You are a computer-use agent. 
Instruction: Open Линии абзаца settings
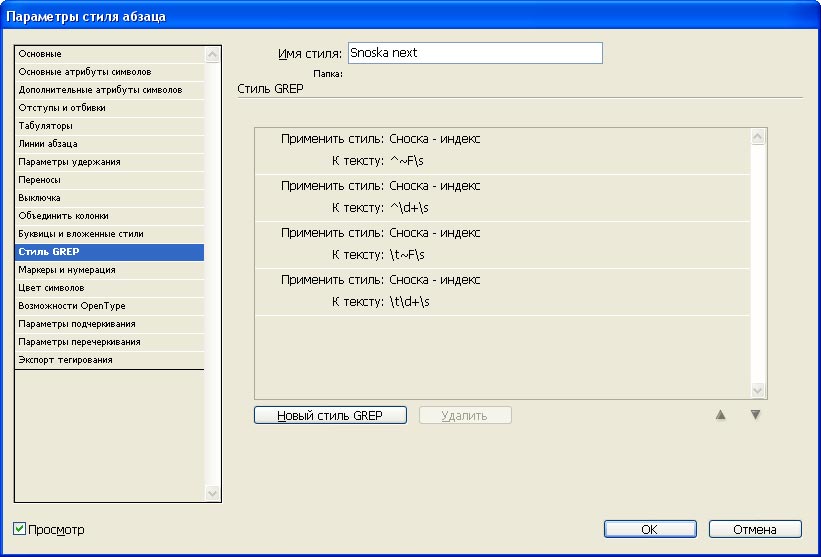pos(109,143)
